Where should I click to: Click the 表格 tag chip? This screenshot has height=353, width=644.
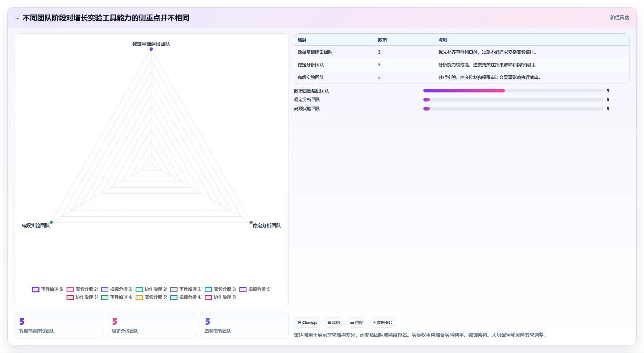pos(333,323)
